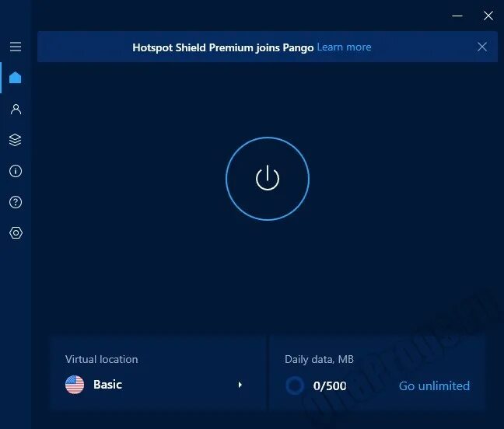Screen dimensions: 504x429
Task: Click the US flag location icon
Action: point(75,385)
